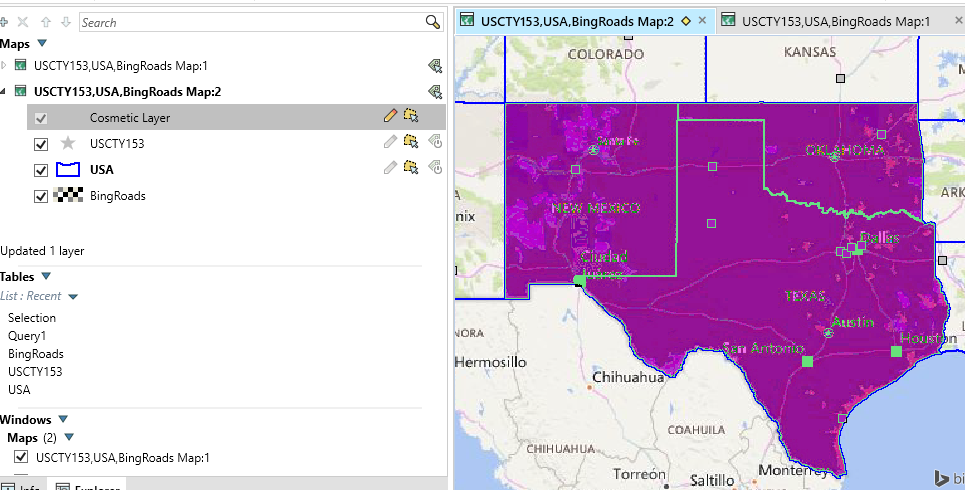
Task: Click the map window icon beside Map:1 in Maps list
Action: point(21,65)
